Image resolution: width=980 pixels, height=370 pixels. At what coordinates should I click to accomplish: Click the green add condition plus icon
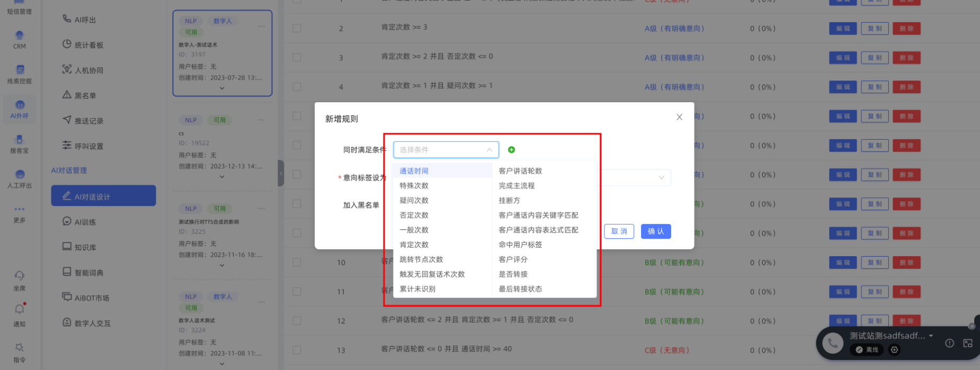click(511, 150)
